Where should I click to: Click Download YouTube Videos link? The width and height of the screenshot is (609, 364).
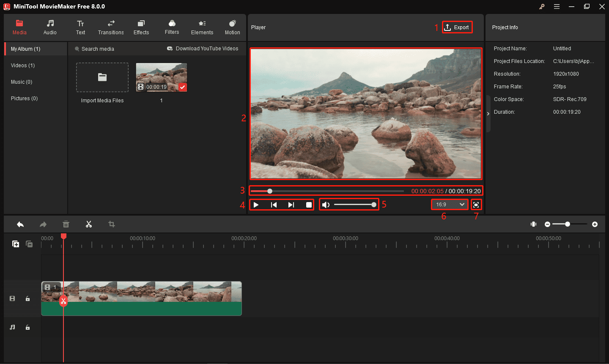point(203,49)
